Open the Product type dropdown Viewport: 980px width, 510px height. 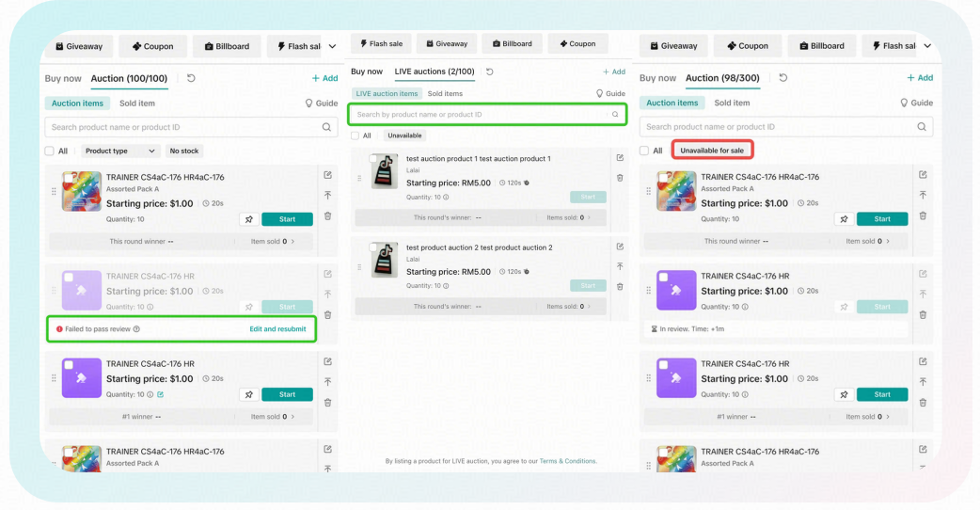click(x=119, y=151)
